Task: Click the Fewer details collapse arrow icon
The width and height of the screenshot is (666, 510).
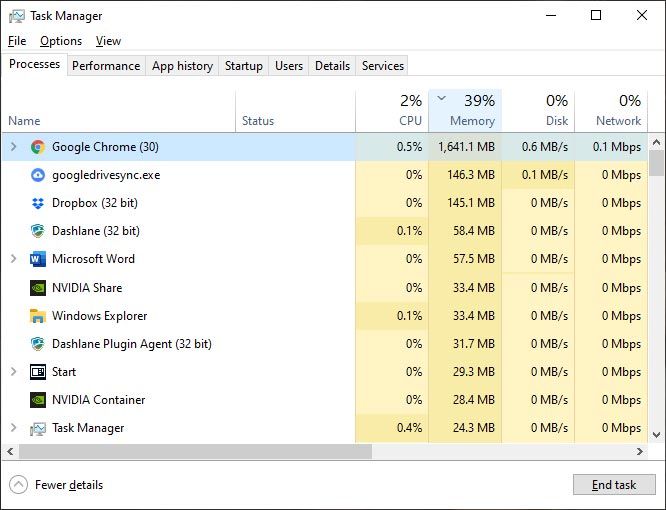Action: point(18,485)
